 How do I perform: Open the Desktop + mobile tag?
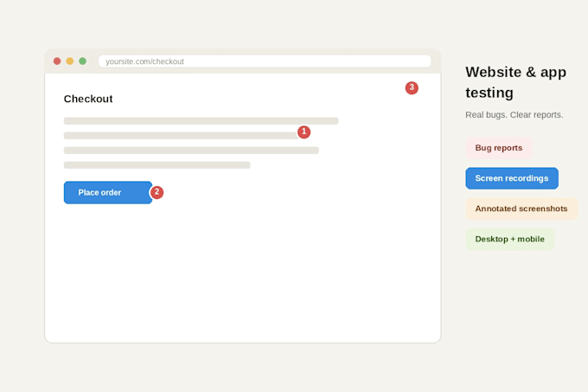tap(510, 239)
